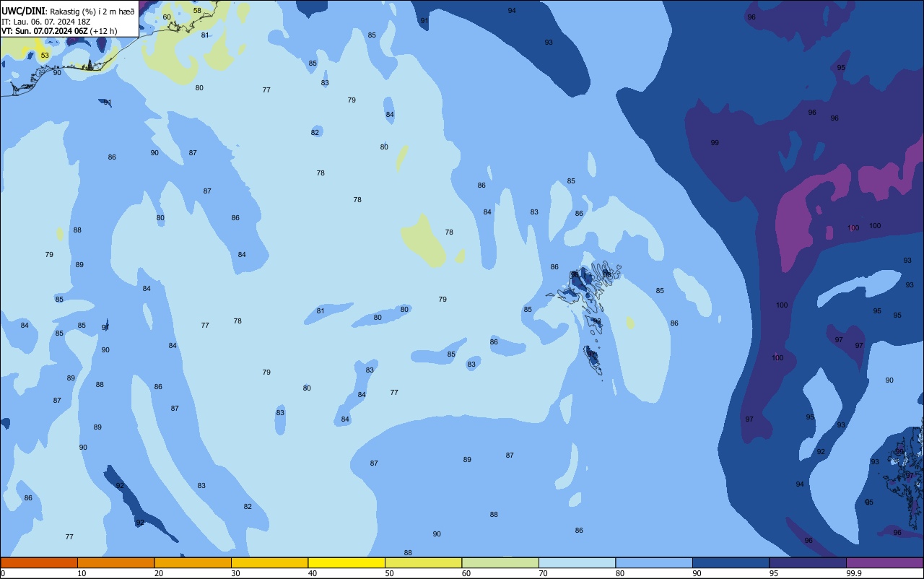924x579 pixels.
Task: Click the orange 10–20 legend swatch
Action: (x=115, y=562)
